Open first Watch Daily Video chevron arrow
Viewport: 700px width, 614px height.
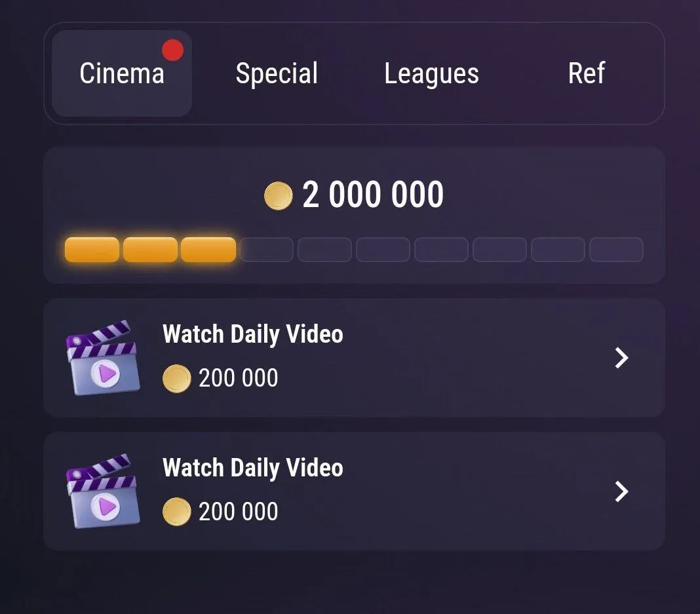[621, 358]
